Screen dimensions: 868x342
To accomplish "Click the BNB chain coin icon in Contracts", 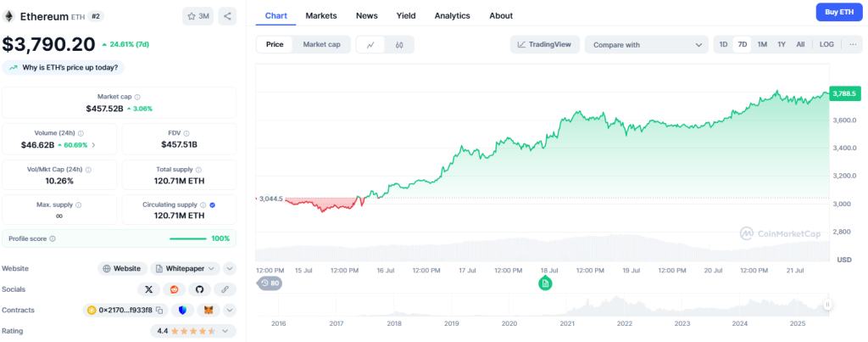I will click(x=92, y=310).
